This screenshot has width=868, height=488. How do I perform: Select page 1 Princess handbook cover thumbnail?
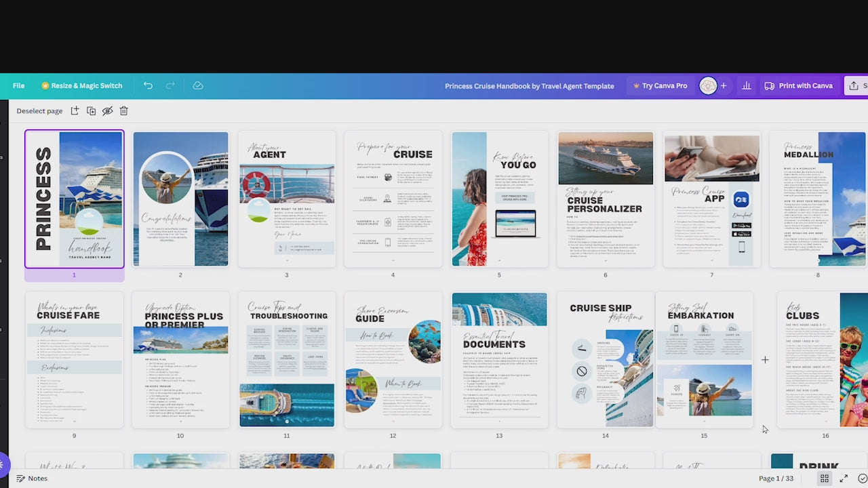(x=75, y=199)
